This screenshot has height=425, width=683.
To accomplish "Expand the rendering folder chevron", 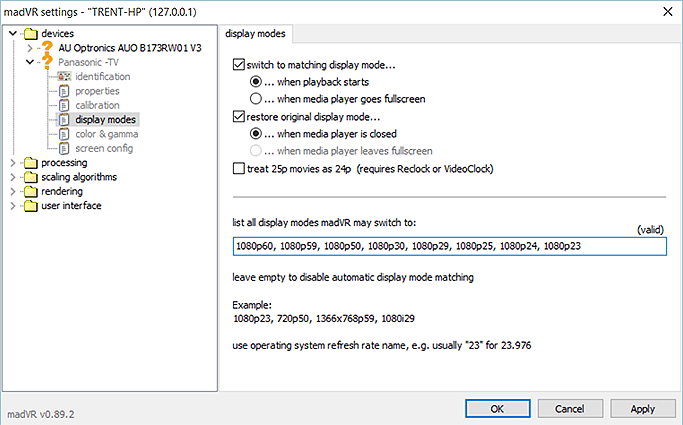I will [x=13, y=192].
